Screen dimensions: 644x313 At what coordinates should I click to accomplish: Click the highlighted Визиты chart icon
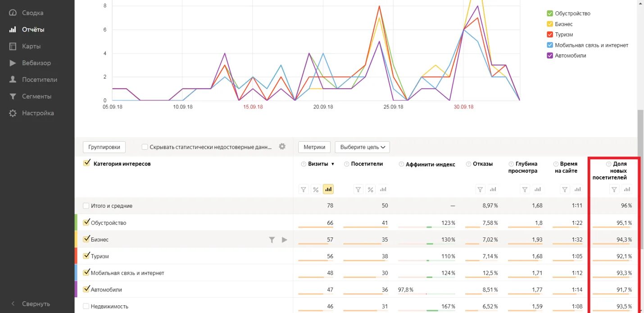click(328, 189)
